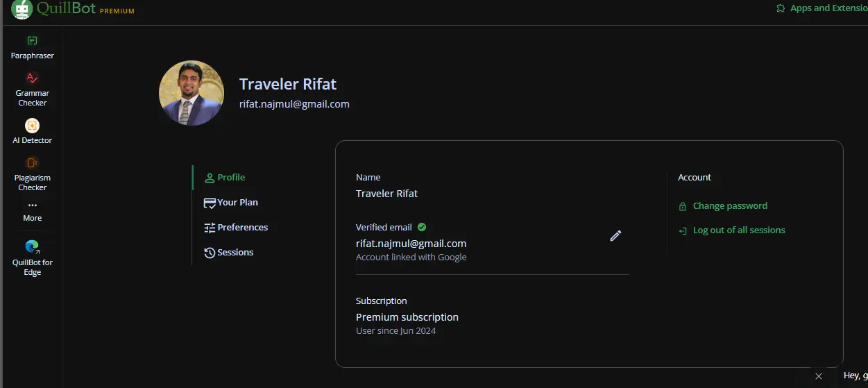The height and width of the screenshot is (388, 868).
Task: Click the 'Hey' chat message bubble
Action: [855, 376]
